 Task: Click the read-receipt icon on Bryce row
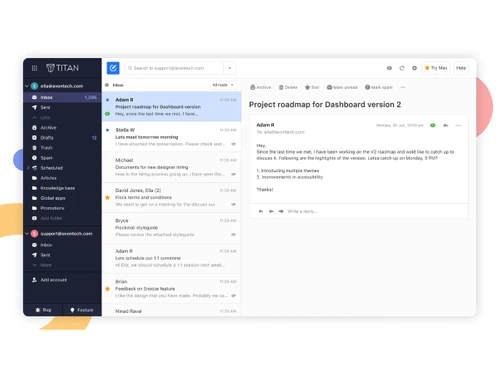pos(234,235)
